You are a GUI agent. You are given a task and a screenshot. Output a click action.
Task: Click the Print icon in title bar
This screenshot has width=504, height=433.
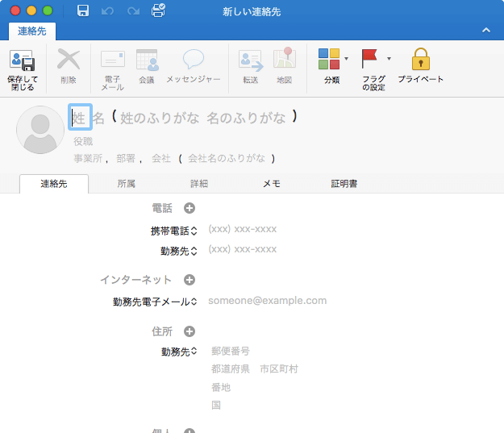[158, 10]
